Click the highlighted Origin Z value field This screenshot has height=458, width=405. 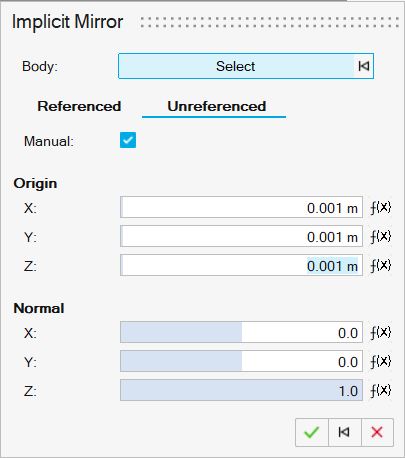[x=241, y=265]
